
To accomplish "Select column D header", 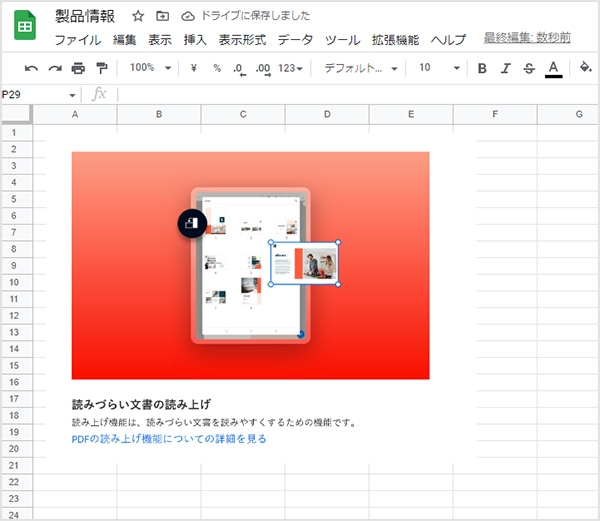I will click(x=327, y=114).
